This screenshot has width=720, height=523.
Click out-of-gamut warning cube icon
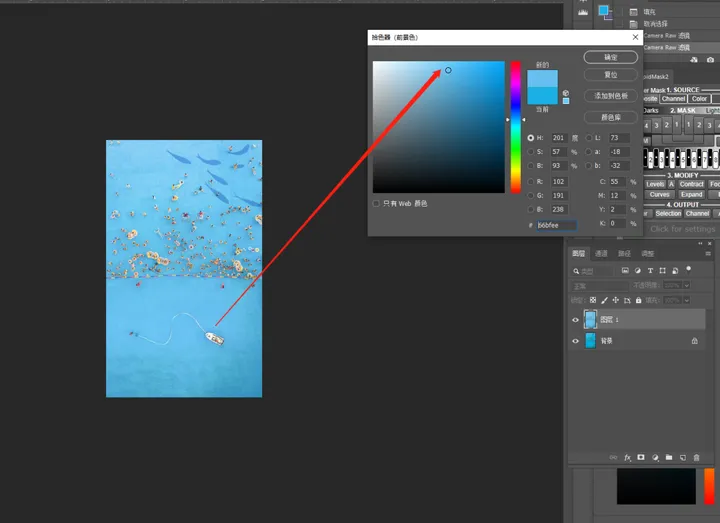[x=566, y=93]
